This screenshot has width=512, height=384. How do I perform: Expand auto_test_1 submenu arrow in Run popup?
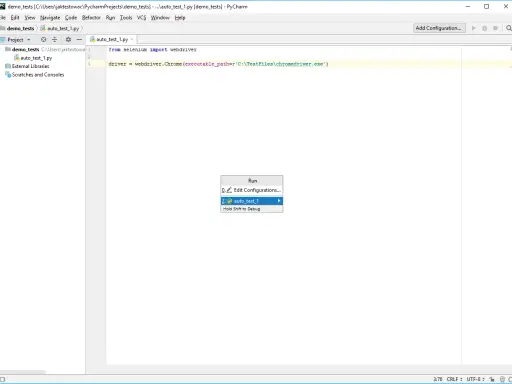click(x=279, y=201)
